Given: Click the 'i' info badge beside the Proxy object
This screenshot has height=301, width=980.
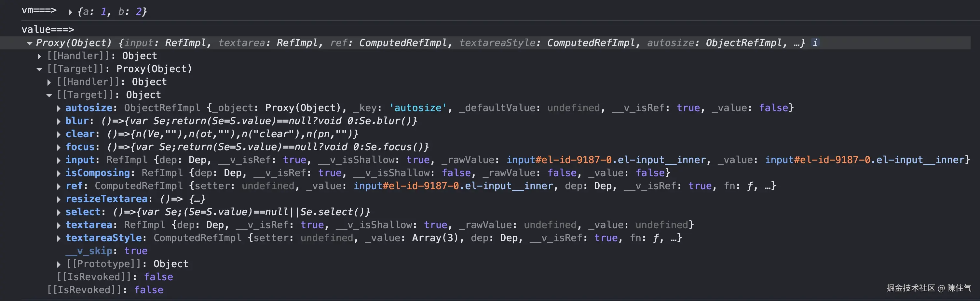Looking at the screenshot, I should pyautogui.click(x=815, y=43).
